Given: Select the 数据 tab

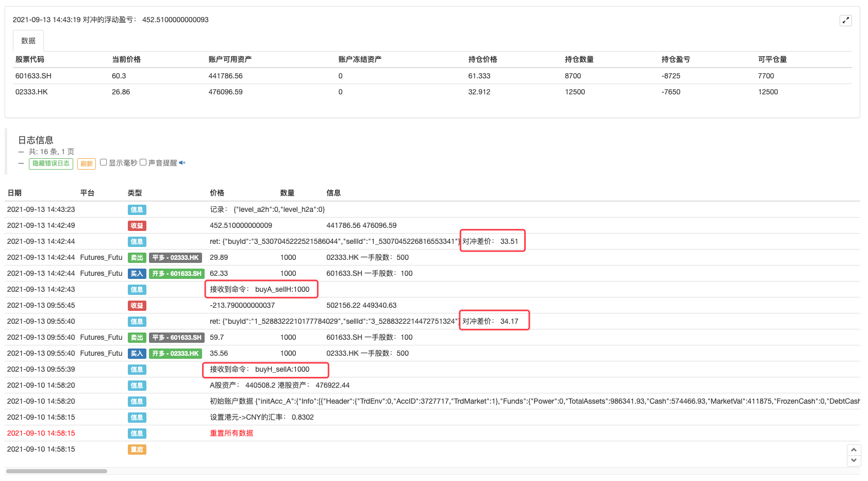Looking at the screenshot, I should coord(28,41).
